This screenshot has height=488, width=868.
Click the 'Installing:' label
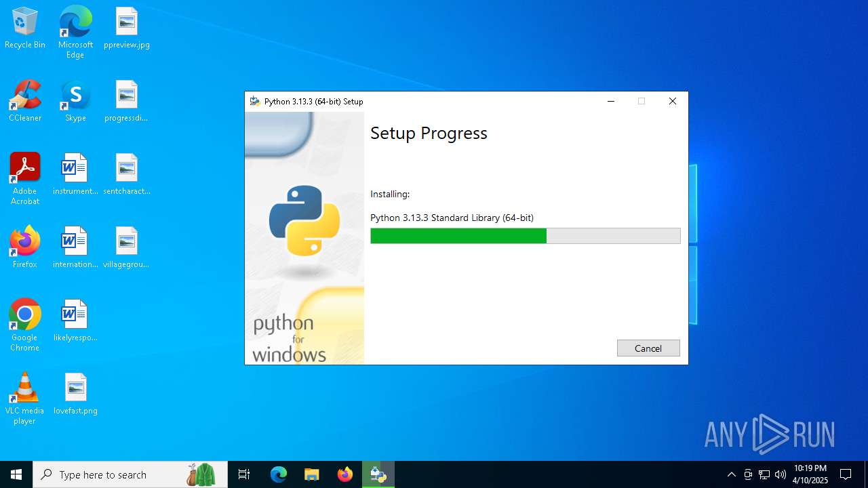pyautogui.click(x=390, y=194)
